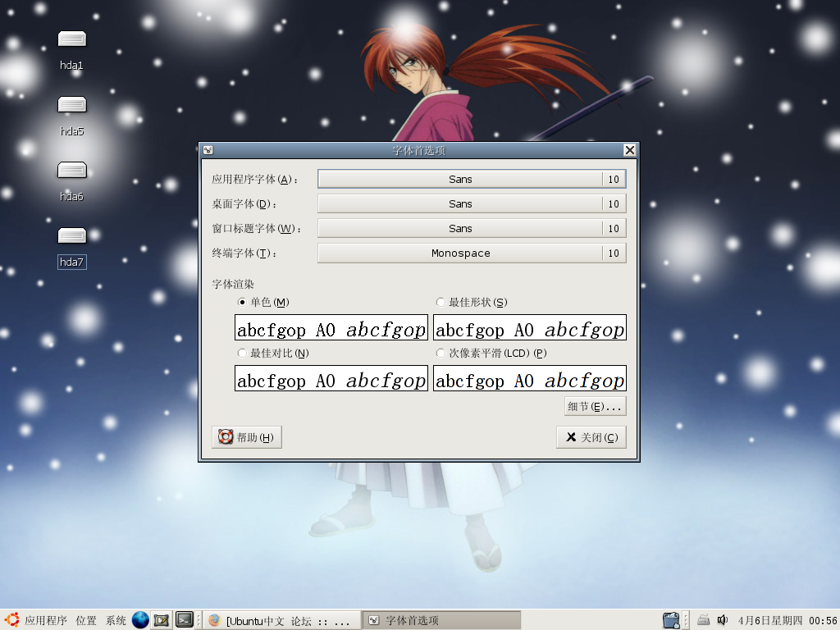Click the subpixel LCD rendering preview sample
Screen dimensions: 840x630
click(x=530, y=378)
